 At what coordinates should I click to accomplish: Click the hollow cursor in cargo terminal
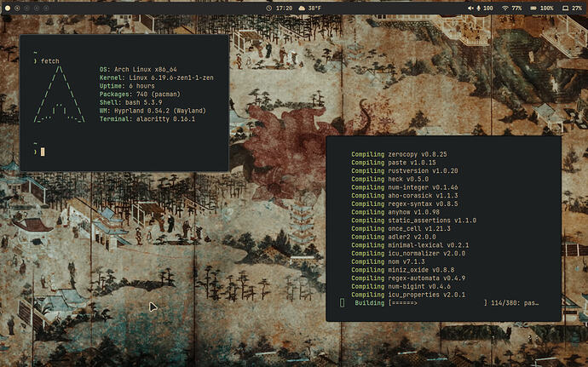pyautogui.click(x=342, y=302)
